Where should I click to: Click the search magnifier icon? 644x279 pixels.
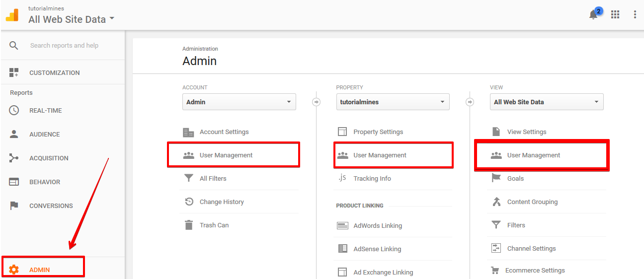pyautogui.click(x=14, y=45)
